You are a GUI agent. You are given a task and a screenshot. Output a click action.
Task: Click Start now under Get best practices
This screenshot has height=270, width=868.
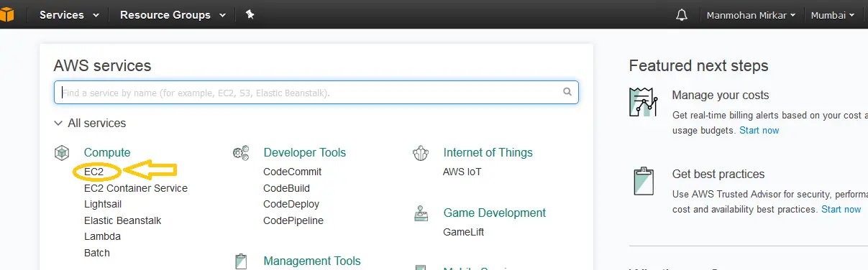pyautogui.click(x=841, y=209)
